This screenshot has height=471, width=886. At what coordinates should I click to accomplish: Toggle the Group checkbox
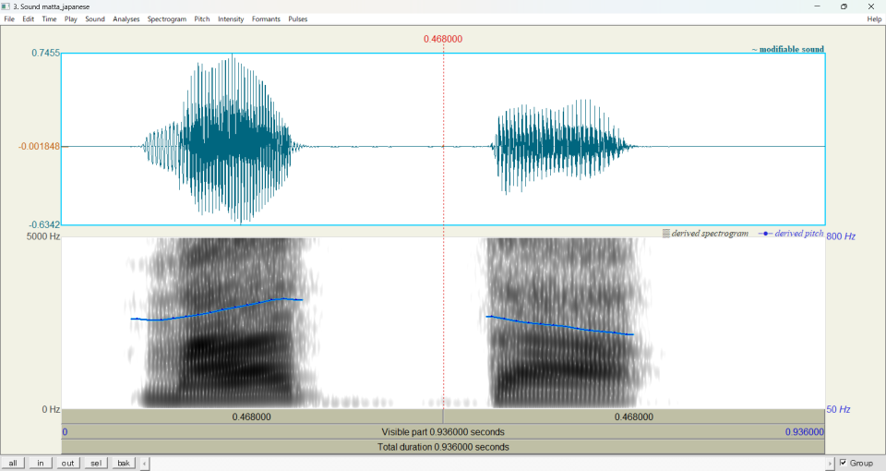[x=843, y=463]
